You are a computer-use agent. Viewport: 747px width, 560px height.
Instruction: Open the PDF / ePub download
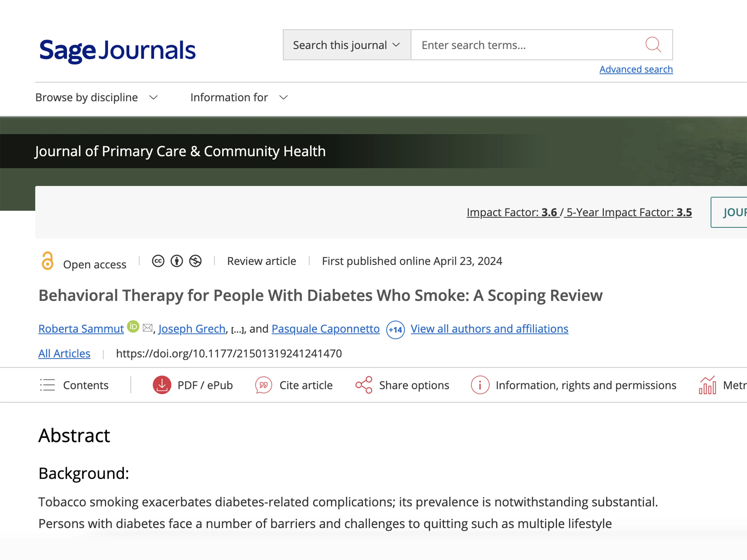pyautogui.click(x=161, y=385)
